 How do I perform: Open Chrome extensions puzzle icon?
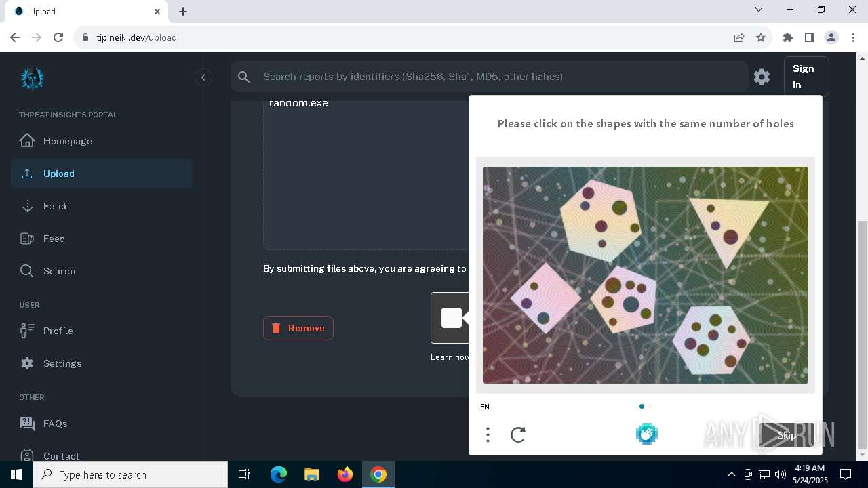(787, 37)
